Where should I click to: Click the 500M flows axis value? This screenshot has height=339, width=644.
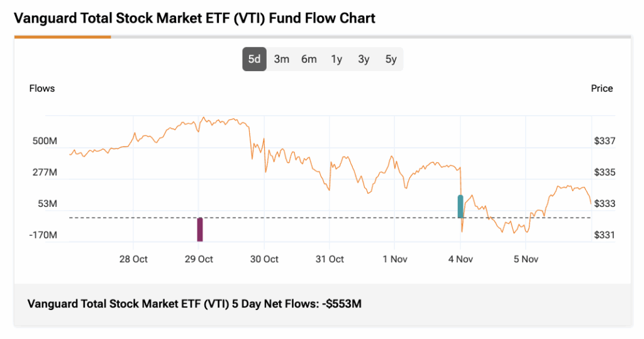tap(45, 142)
